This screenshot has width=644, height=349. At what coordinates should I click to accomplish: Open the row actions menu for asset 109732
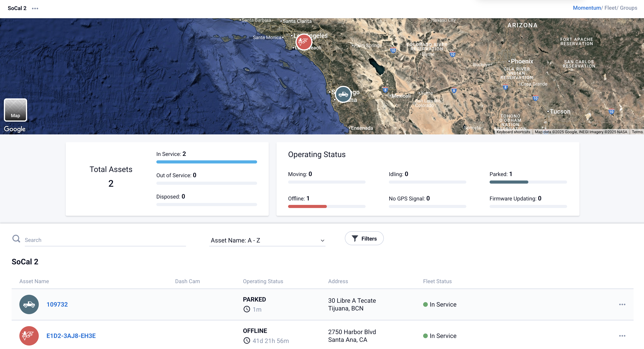pos(622,304)
